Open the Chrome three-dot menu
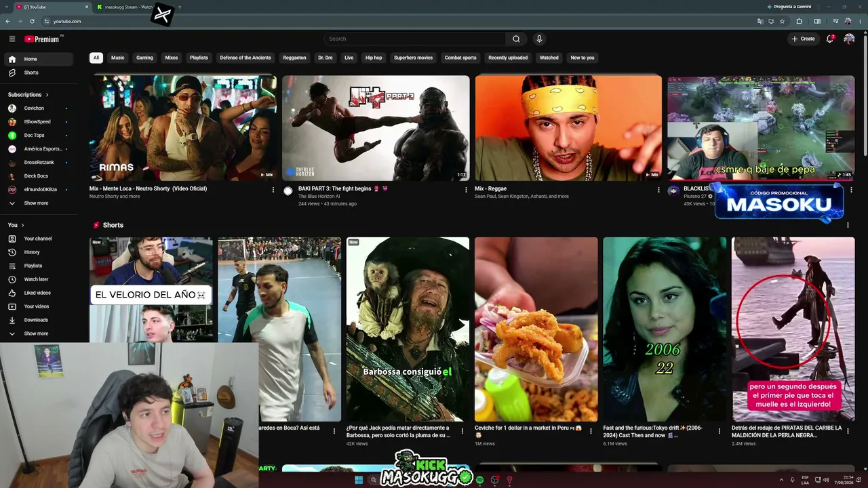The image size is (868, 488). tap(860, 21)
